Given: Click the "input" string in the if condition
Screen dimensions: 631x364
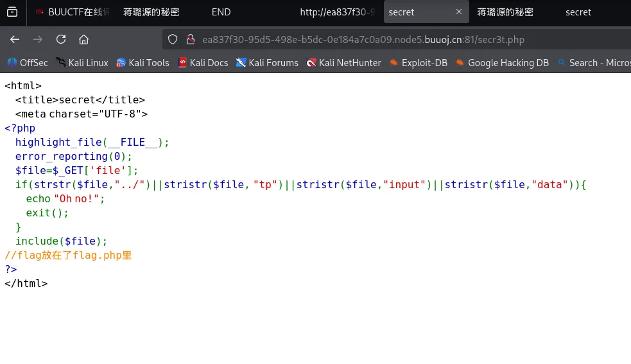Looking at the screenshot, I should pos(404,184).
